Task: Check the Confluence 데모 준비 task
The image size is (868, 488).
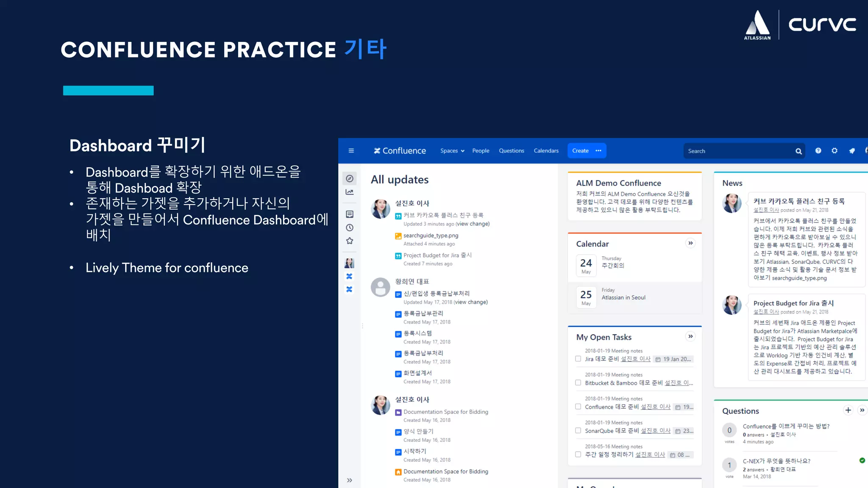Action: point(578,407)
